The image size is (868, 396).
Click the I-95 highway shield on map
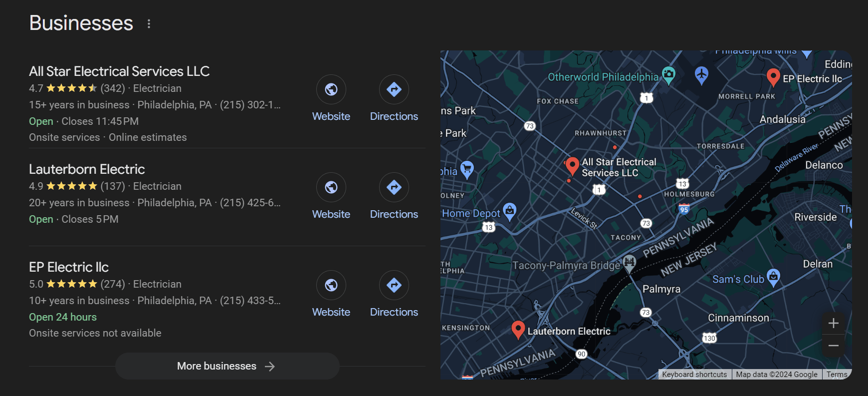pos(684,209)
